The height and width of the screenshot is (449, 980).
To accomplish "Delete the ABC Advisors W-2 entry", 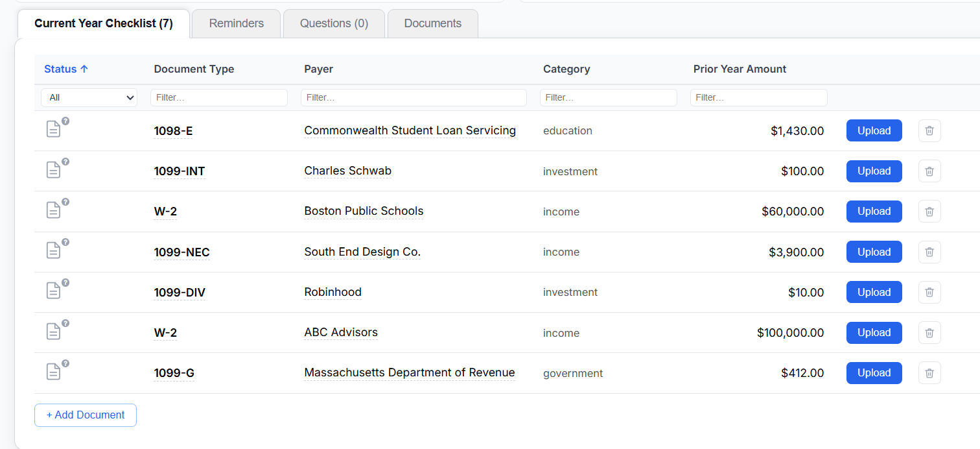I will 929,333.
